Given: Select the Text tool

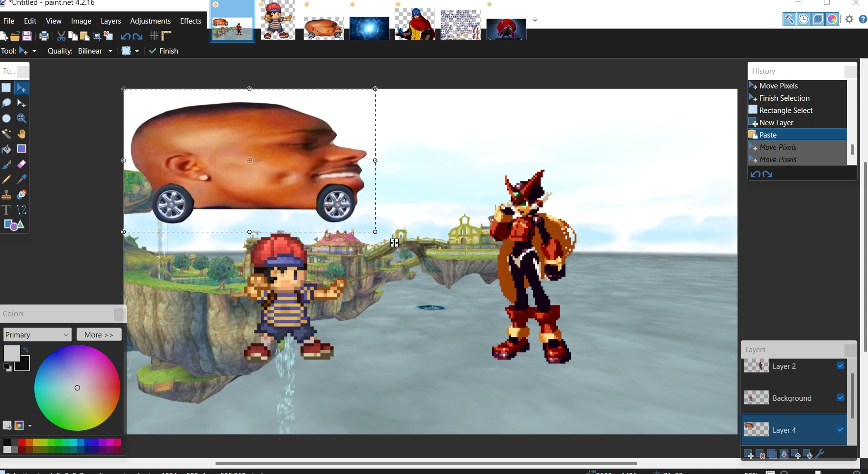Looking at the screenshot, I should click(6, 210).
